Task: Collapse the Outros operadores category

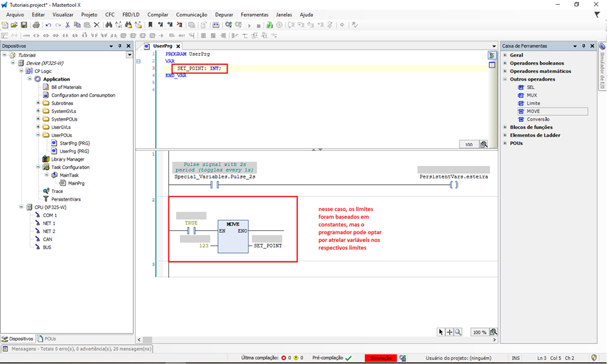Action: [x=505, y=79]
